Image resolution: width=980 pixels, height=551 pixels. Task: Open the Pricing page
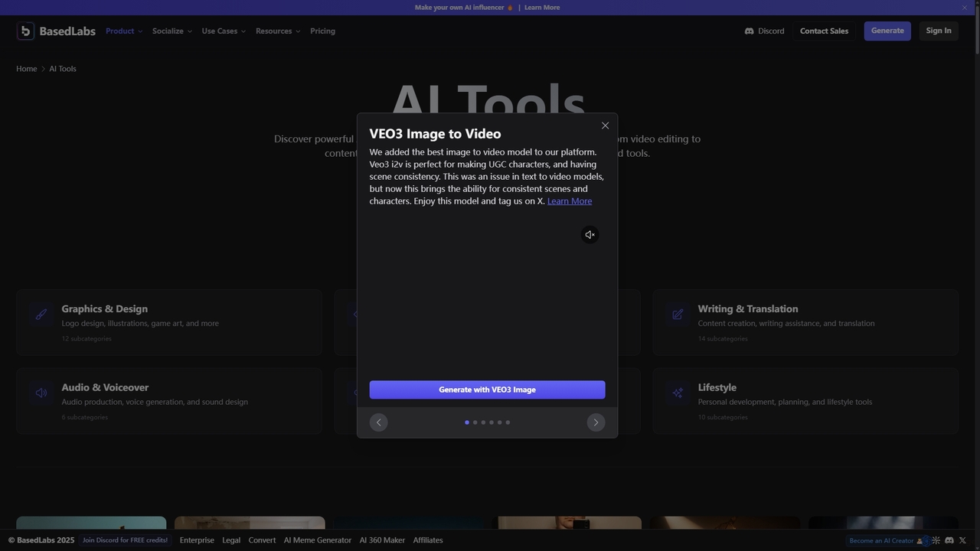[x=322, y=31]
